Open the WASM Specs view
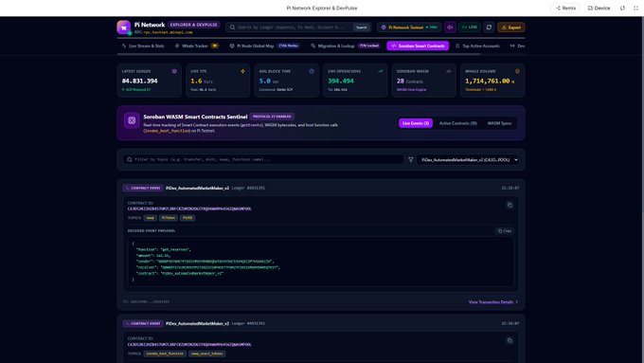This screenshot has height=363, width=644. click(x=499, y=123)
